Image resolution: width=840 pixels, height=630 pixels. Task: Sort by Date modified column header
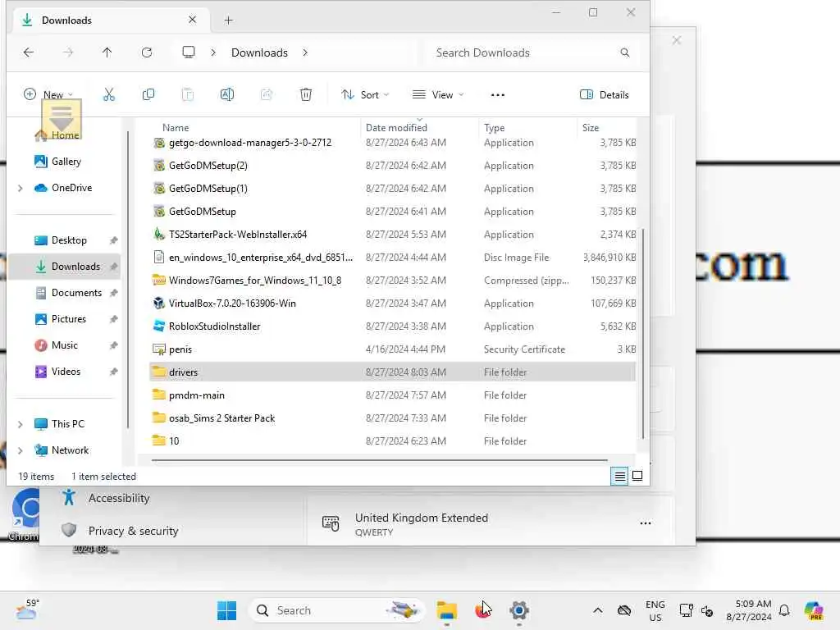396,127
